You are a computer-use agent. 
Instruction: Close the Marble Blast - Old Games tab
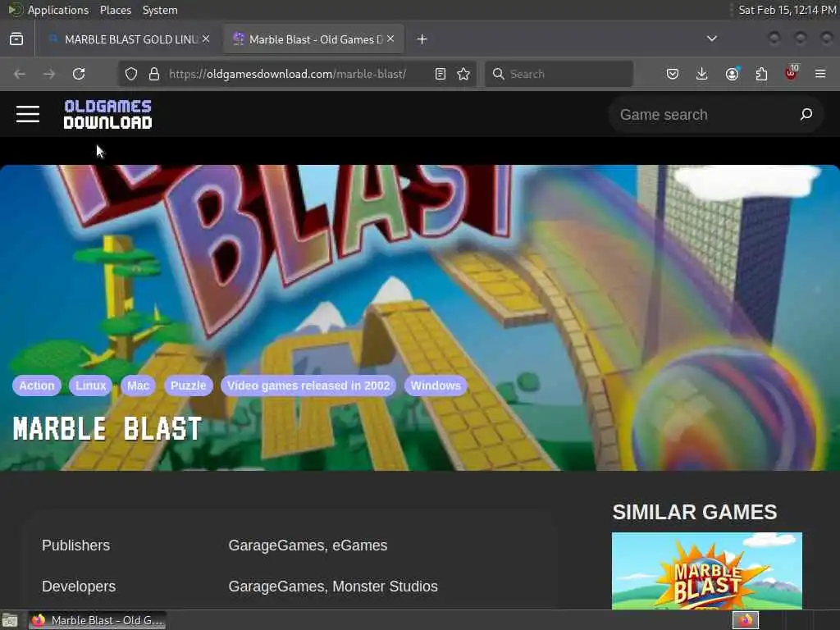390,39
